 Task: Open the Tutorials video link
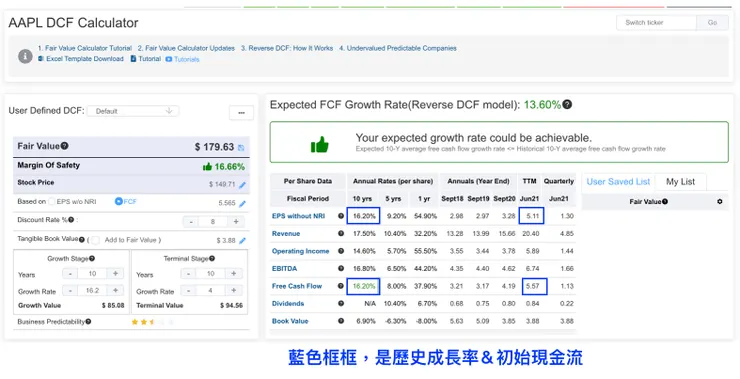point(182,59)
